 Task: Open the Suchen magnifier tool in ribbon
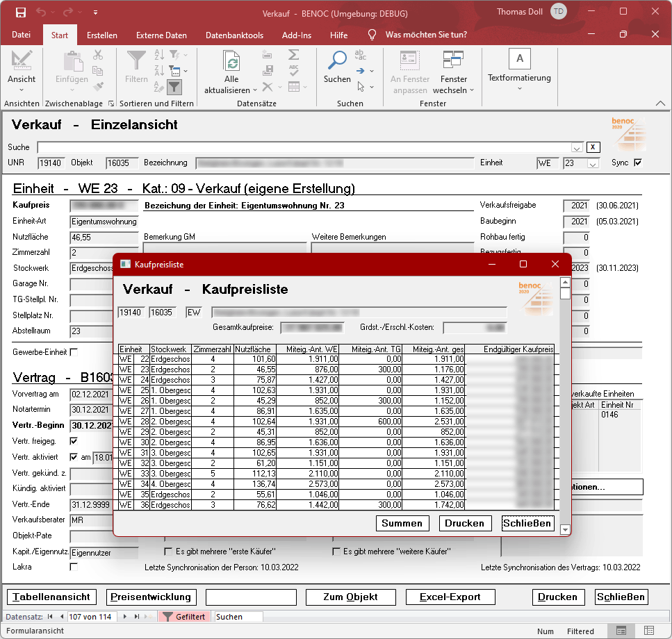click(337, 61)
